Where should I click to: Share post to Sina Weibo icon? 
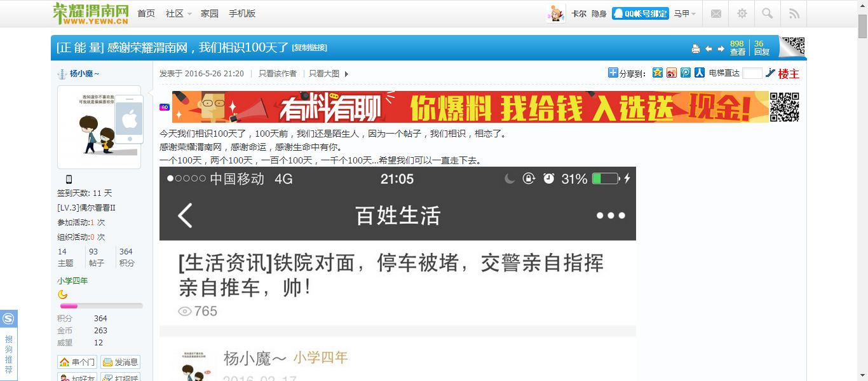tap(672, 73)
